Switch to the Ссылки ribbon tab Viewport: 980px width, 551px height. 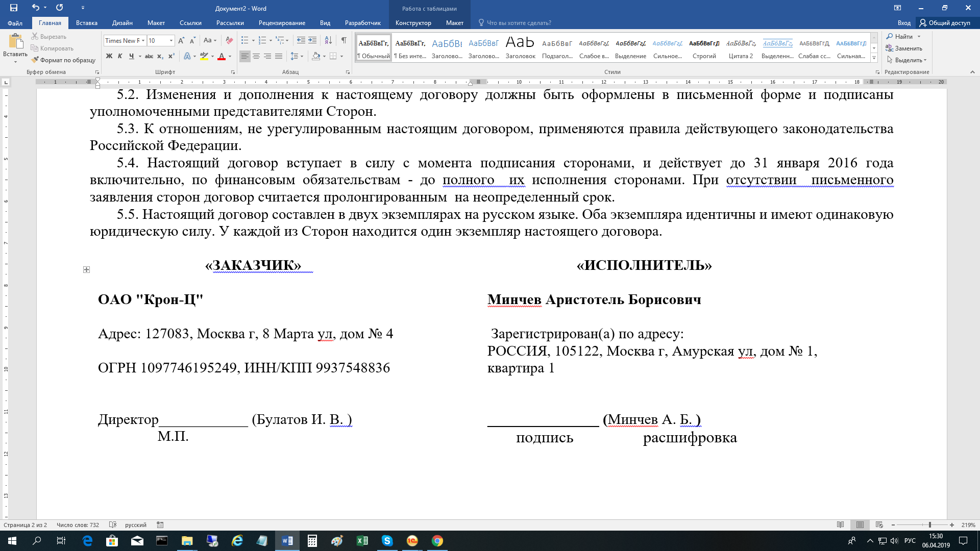coord(190,23)
